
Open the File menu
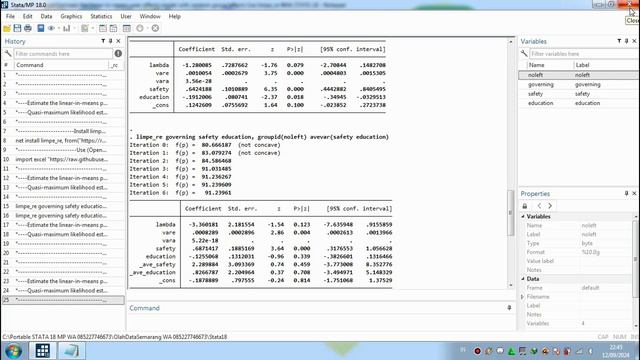point(10,16)
